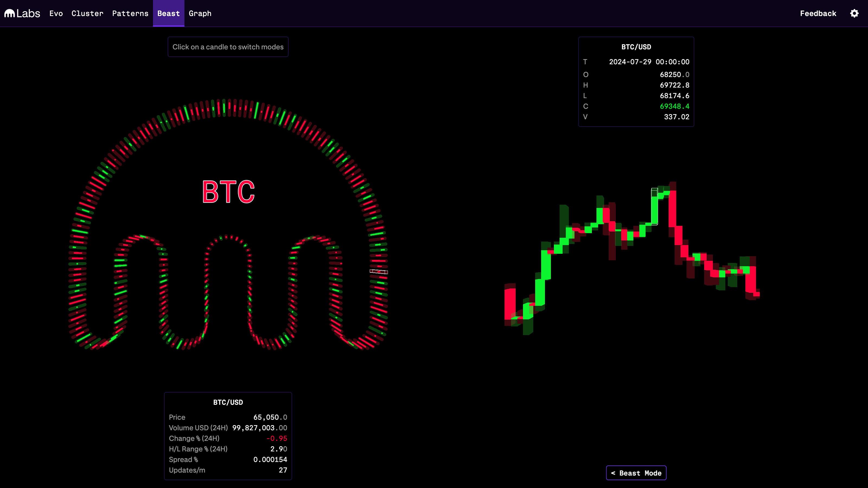Open the Graph tab
868x488 pixels.
click(200, 14)
